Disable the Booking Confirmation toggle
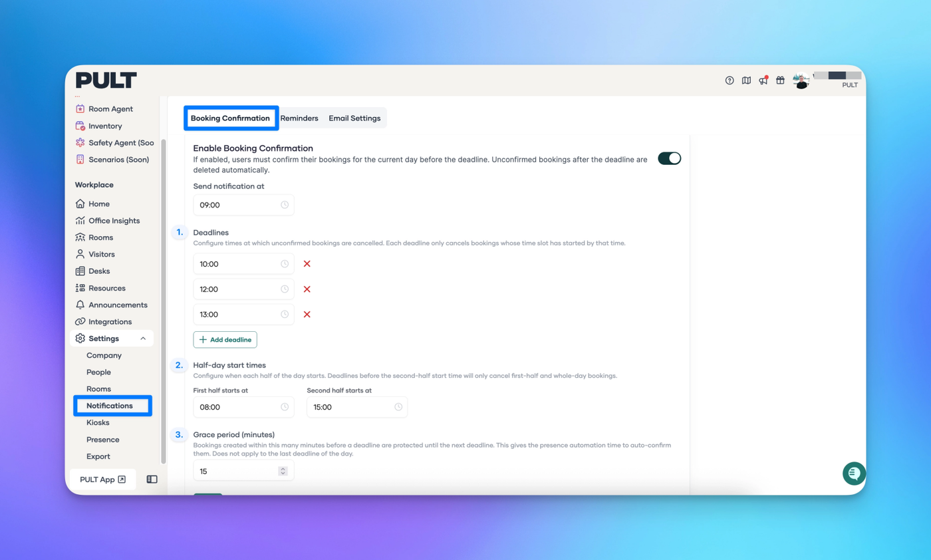The image size is (931, 560). click(x=669, y=158)
